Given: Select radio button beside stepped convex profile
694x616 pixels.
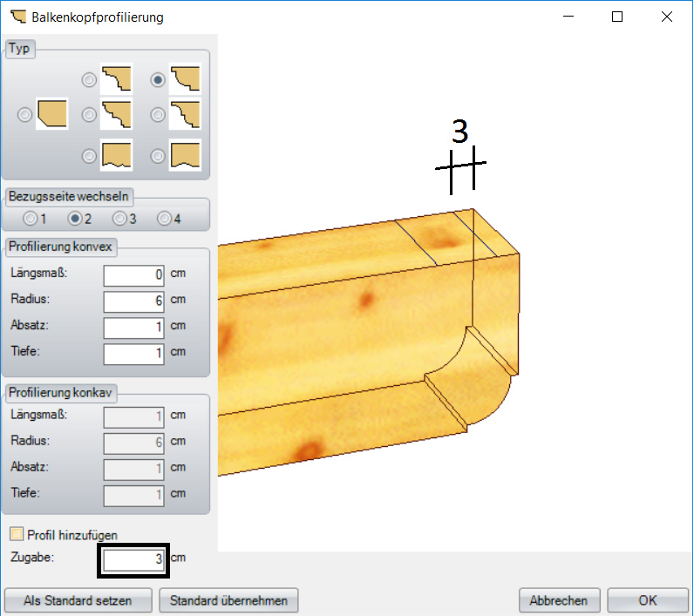Looking at the screenshot, I should pos(89,80).
